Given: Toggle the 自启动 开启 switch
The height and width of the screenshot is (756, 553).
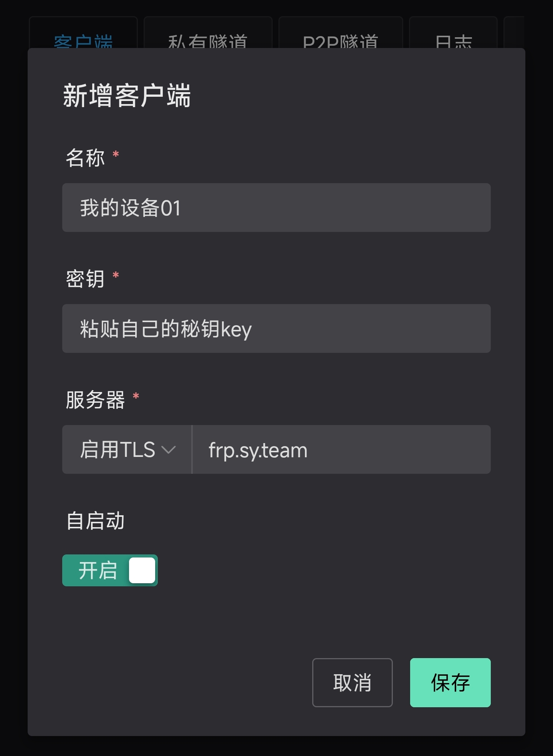Looking at the screenshot, I should (x=110, y=570).
